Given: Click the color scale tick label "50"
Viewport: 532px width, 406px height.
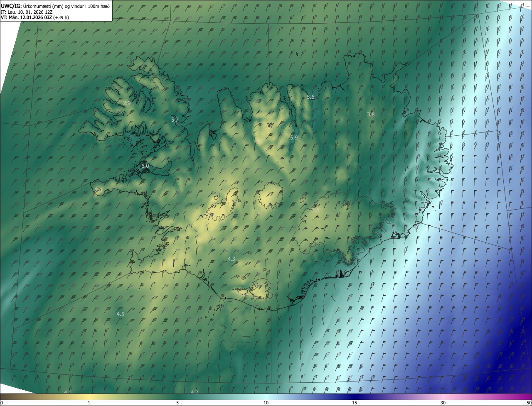Looking at the screenshot, I should click(529, 403).
